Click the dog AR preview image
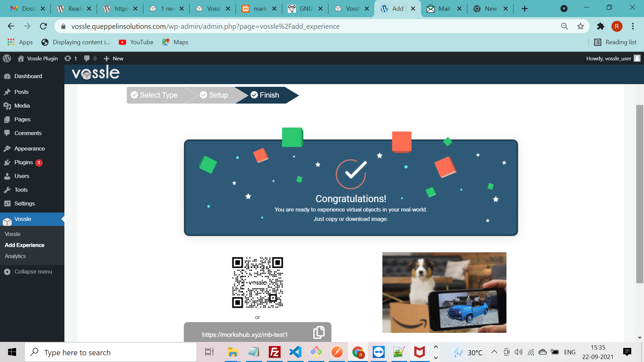The height and width of the screenshot is (362, 644). point(444,292)
